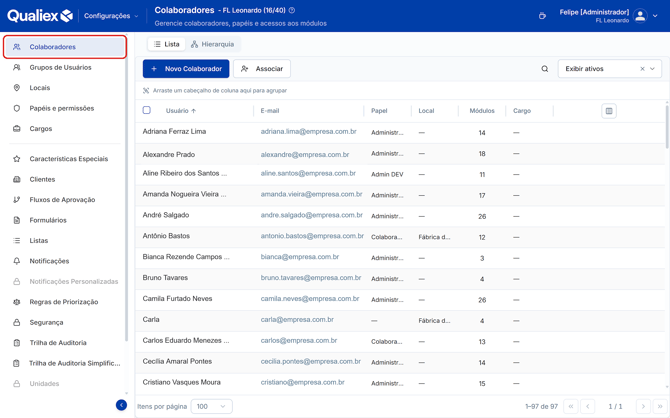Go to the next page arrow
This screenshot has width=670, height=418.
[643, 406]
